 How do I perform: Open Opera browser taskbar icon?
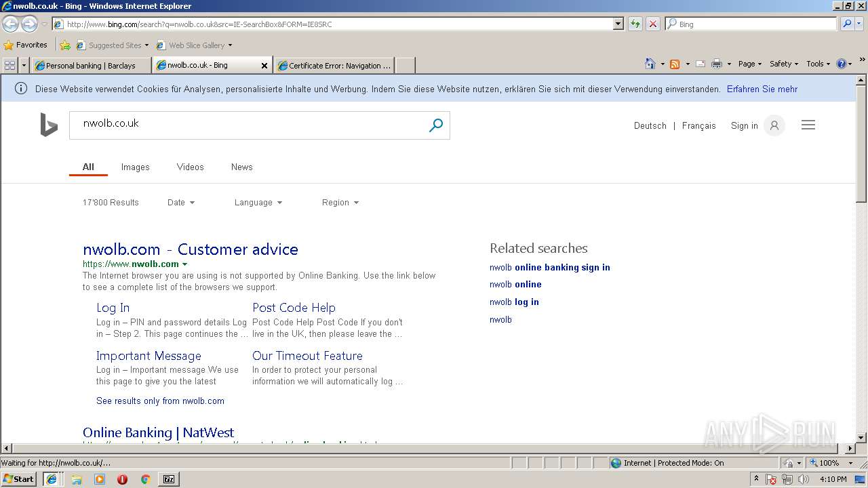click(122, 479)
